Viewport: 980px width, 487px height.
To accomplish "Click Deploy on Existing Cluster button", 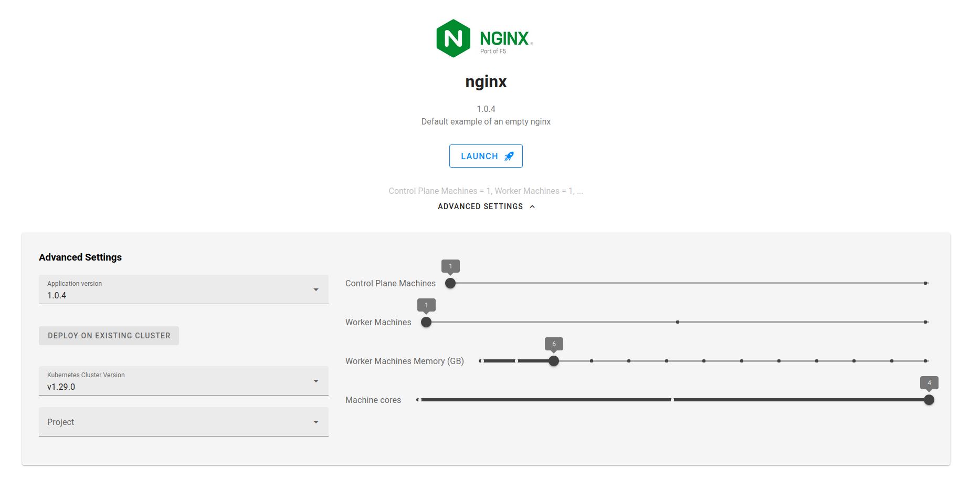I will tap(109, 336).
